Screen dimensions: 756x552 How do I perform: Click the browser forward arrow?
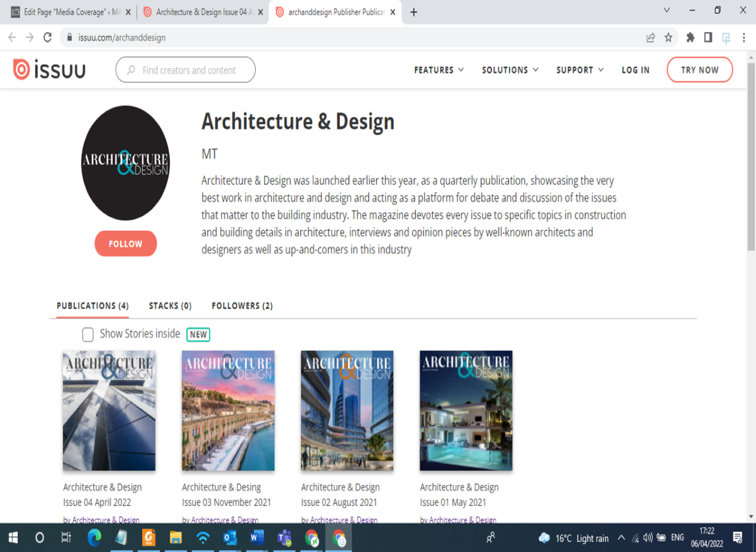click(30, 38)
